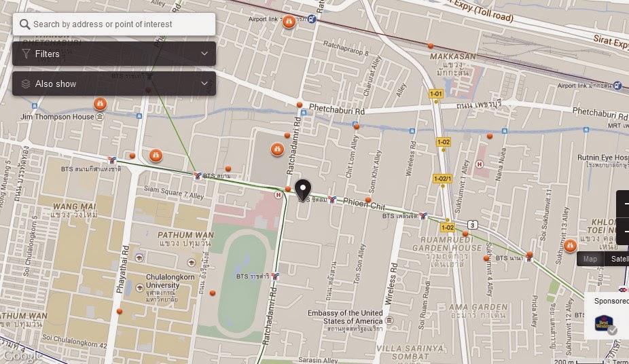Click the 1-01 expressway exit shield
Viewport: 629px width, 364px height.
pos(435,94)
